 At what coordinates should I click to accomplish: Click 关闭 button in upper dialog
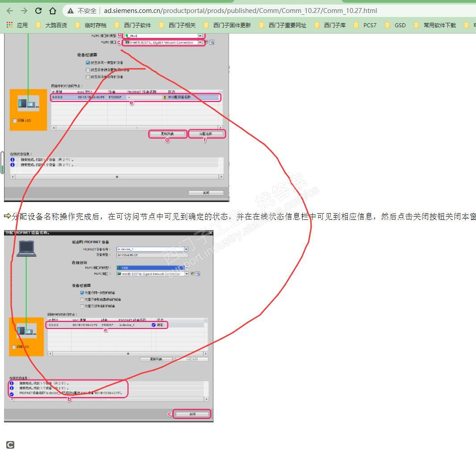(x=206, y=193)
